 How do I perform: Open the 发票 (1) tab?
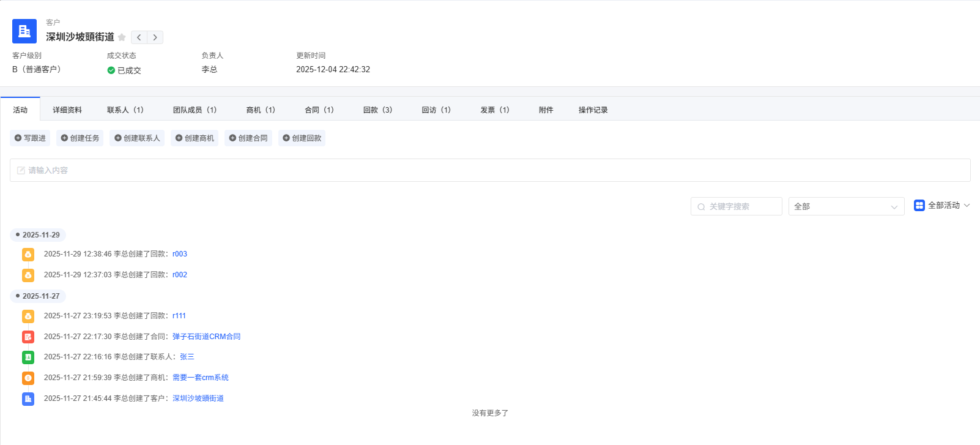[495, 110]
